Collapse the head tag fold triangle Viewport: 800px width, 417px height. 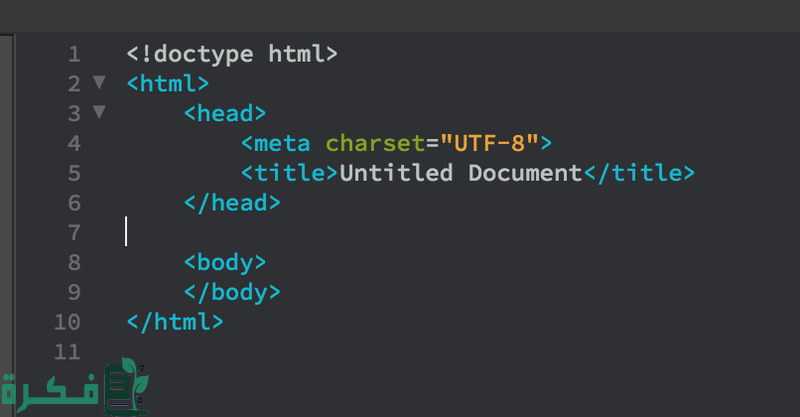point(98,112)
